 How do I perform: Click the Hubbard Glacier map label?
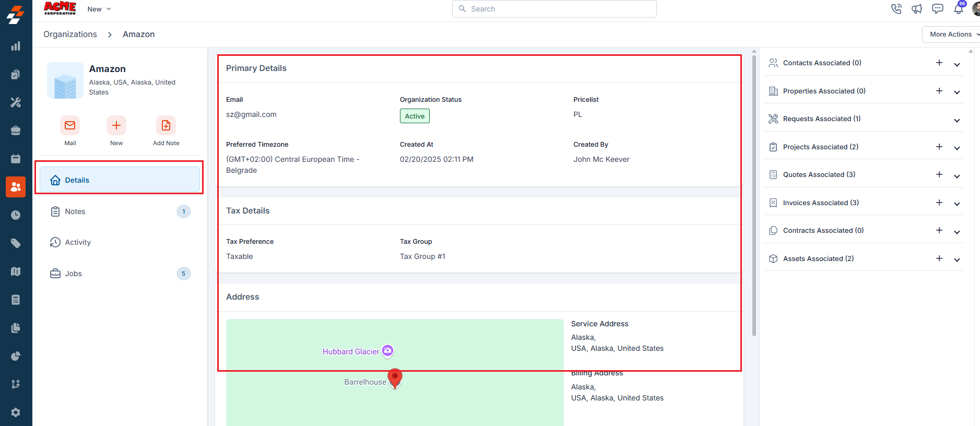point(351,351)
